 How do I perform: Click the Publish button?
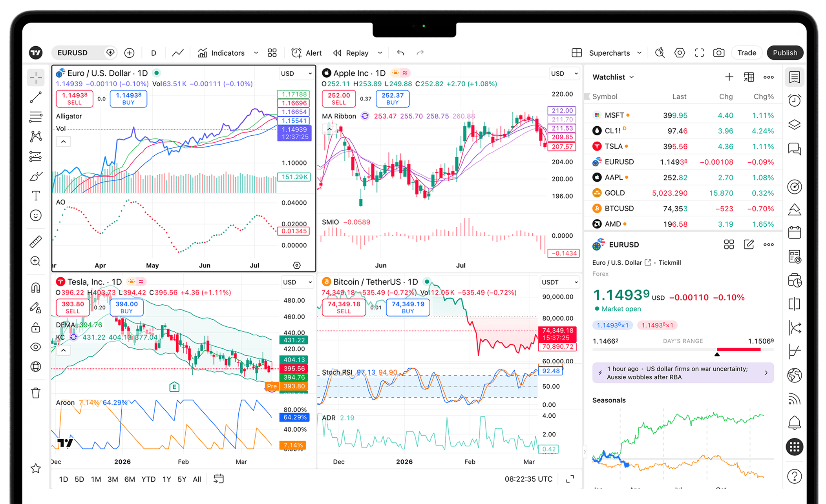785,53
